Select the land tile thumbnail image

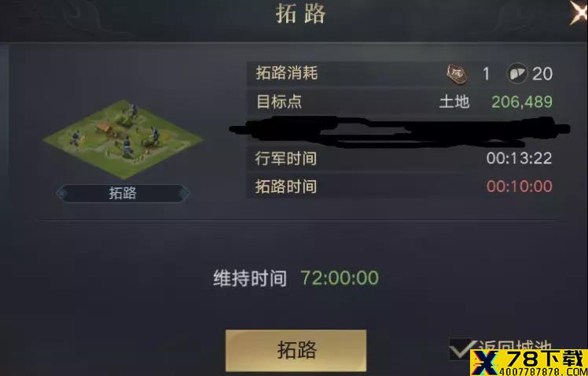point(123,139)
